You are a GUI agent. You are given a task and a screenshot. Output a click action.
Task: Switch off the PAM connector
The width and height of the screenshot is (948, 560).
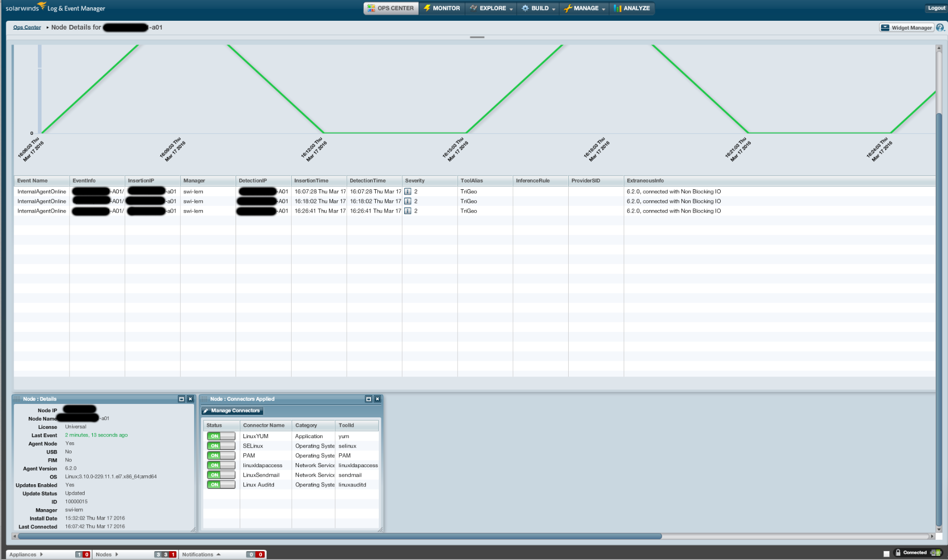point(221,456)
